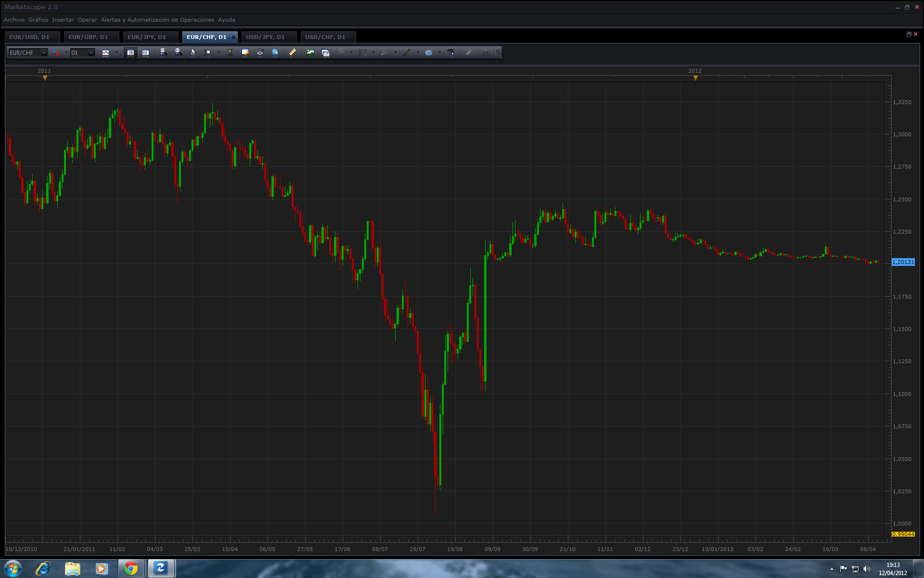924x578 pixels.
Task: Toggle the Bid price display button
Action: coord(130,53)
